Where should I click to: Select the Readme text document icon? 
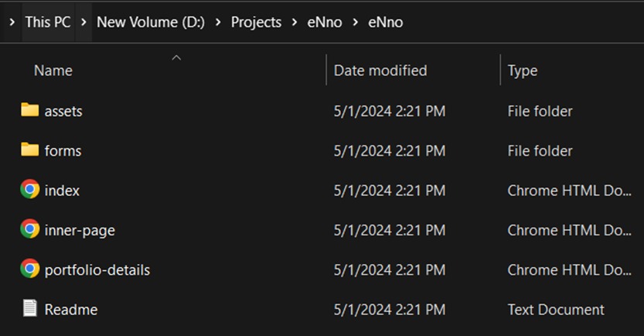tap(29, 308)
